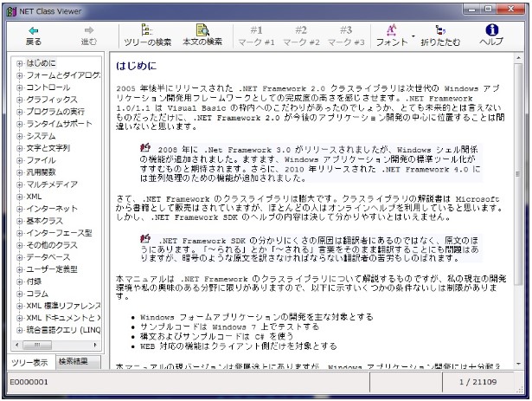Select インターフェース型 in the tree
Screen dimensions: 532x401
59,233
